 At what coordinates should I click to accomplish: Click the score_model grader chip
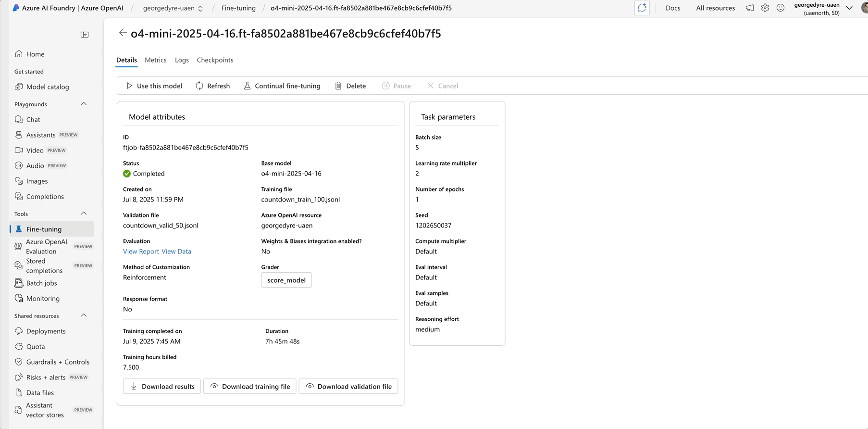[x=286, y=280]
